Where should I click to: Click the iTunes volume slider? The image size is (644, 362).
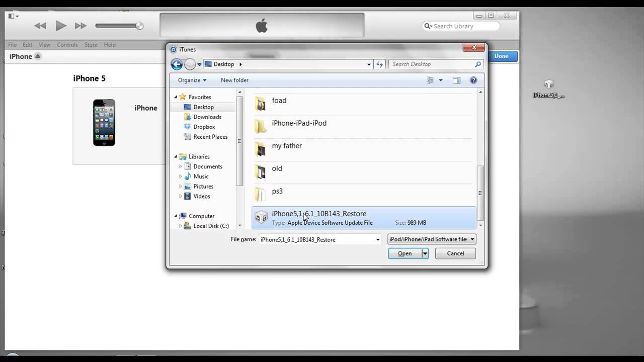click(x=119, y=26)
